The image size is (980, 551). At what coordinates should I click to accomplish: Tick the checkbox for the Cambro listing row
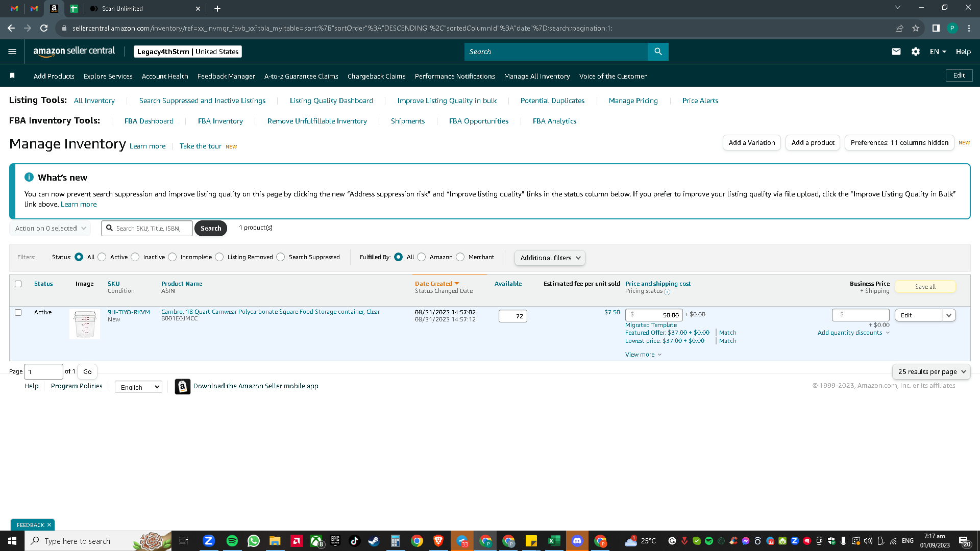click(18, 312)
